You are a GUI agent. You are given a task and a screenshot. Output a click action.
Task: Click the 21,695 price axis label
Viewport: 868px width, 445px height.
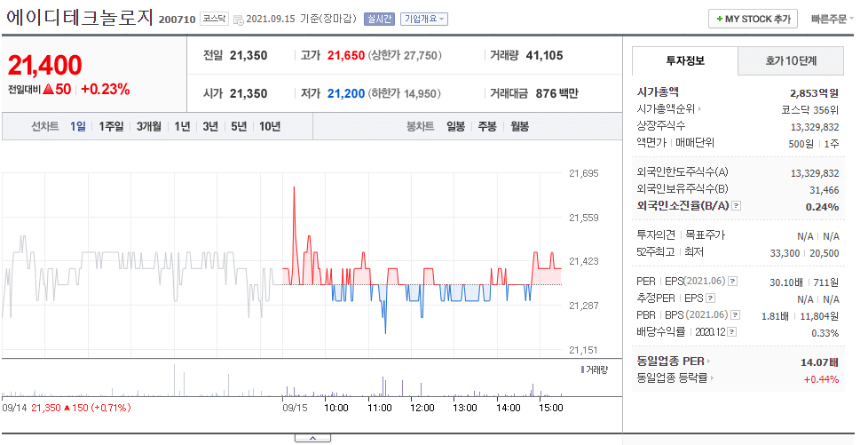[x=584, y=173]
